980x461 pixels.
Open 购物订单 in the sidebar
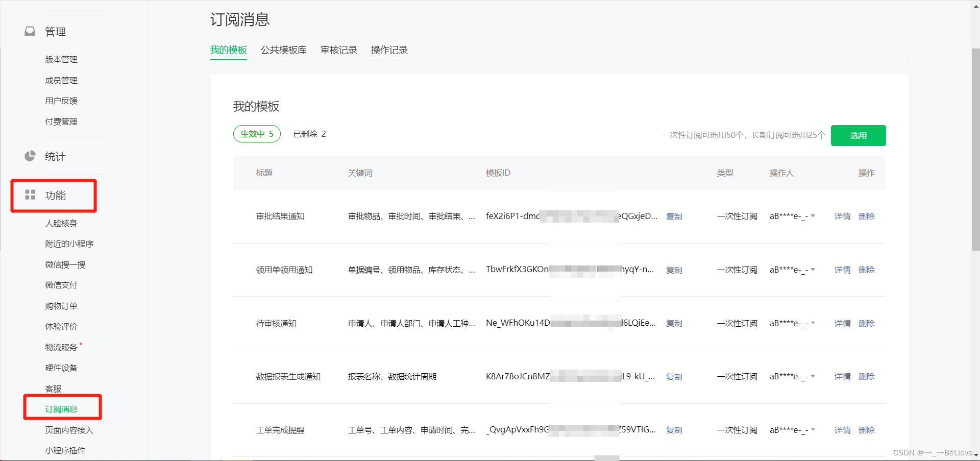coord(61,306)
